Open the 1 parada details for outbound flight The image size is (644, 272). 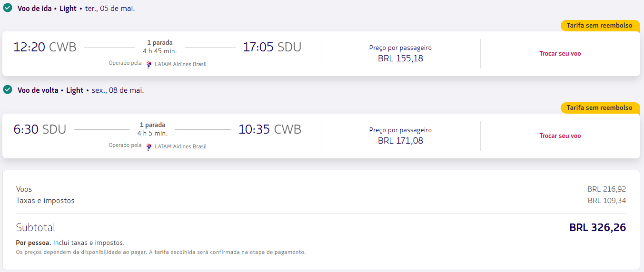pos(159,43)
